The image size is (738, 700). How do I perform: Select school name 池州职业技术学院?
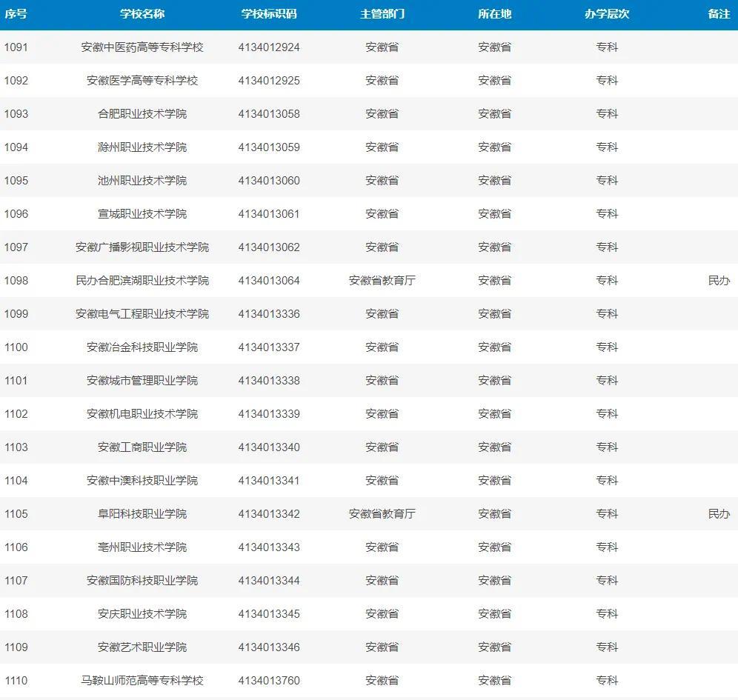(x=142, y=181)
